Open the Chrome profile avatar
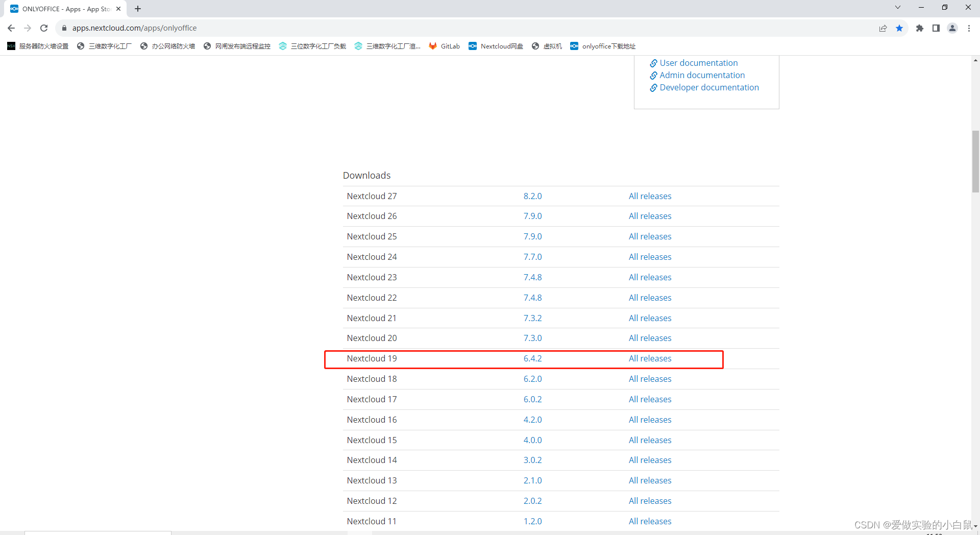The width and height of the screenshot is (980, 535). [952, 28]
